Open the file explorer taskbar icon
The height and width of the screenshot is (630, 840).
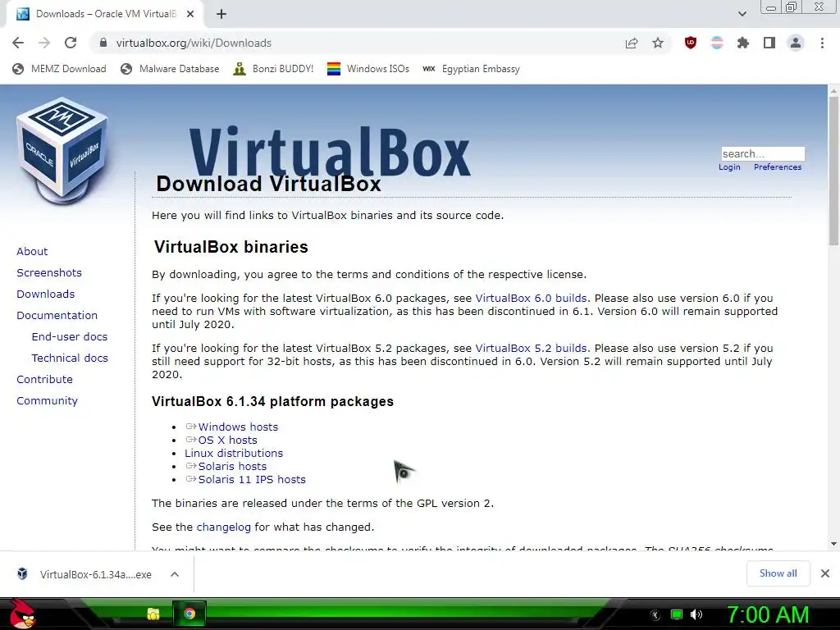pyautogui.click(x=153, y=614)
